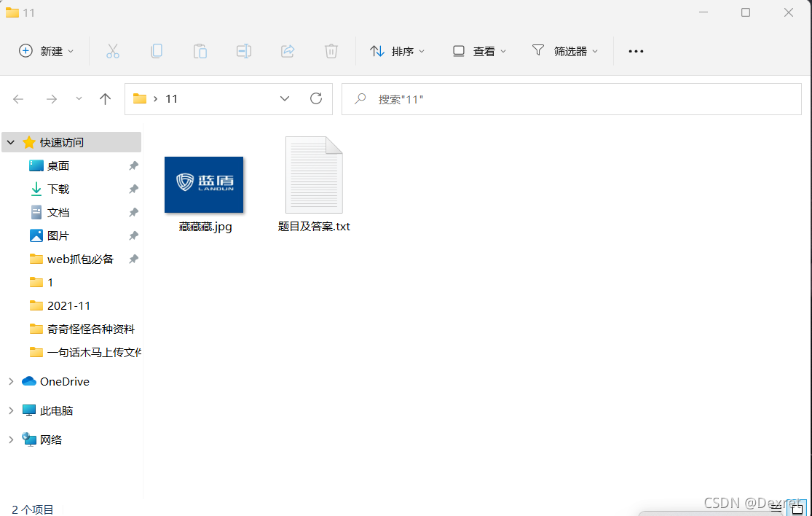Click pin icon next to 文档
The image size is (812, 516).
[133, 212]
